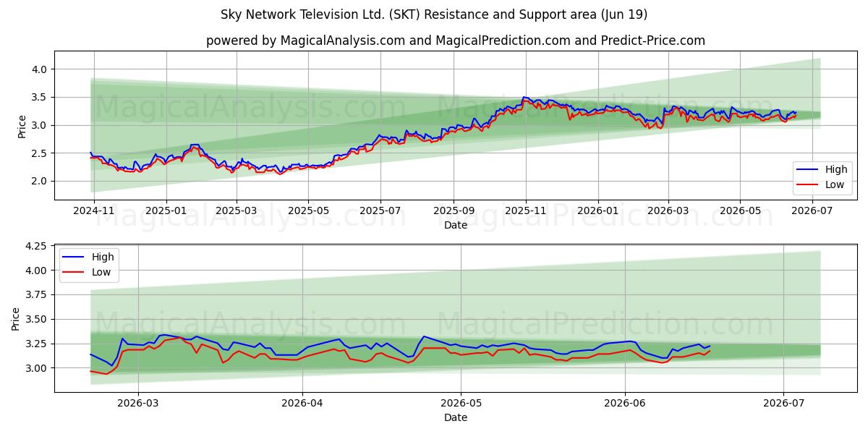
Task: Click the '3.25' price tick on the bottom chart
Action: point(38,344)
